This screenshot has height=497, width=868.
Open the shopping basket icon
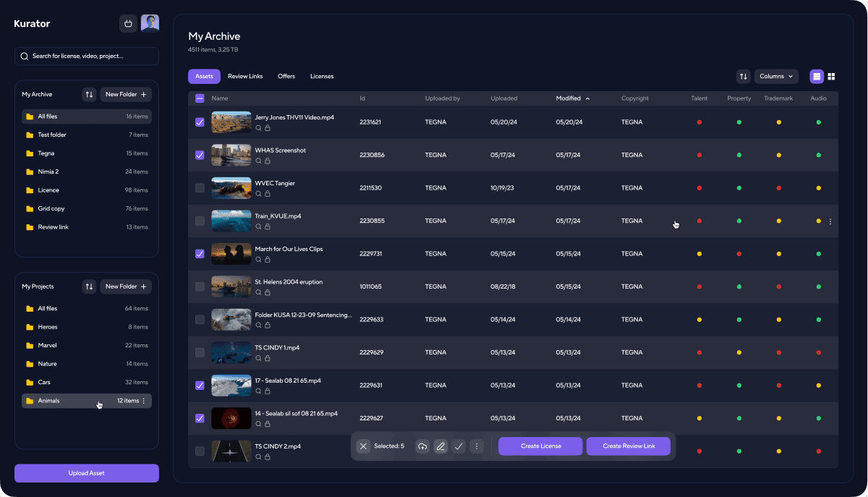(128, 24)
